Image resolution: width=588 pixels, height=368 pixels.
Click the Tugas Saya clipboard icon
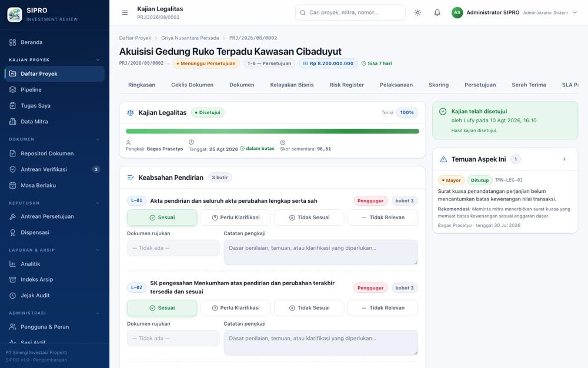click(x=13, y=106)
